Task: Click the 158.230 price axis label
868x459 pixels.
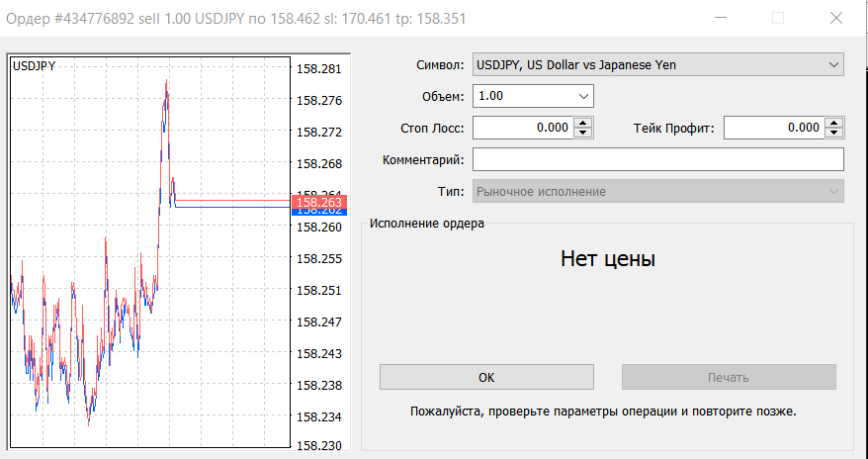Action: point(319,445)
